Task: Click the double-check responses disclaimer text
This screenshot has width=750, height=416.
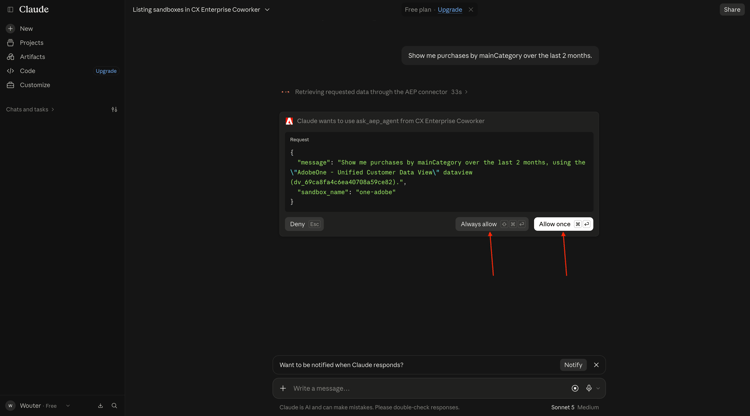Action: coord(369,407)
